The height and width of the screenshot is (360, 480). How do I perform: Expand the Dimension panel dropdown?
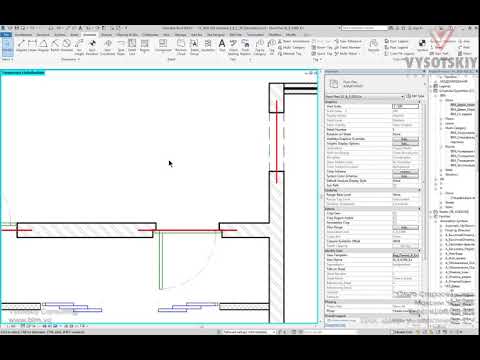[x=70, y=60]
